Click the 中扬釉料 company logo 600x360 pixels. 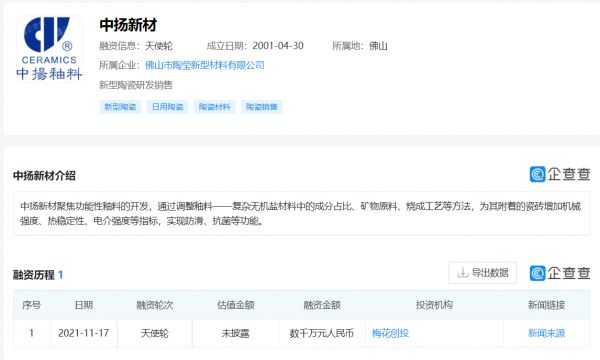click(x=49, y=49)
